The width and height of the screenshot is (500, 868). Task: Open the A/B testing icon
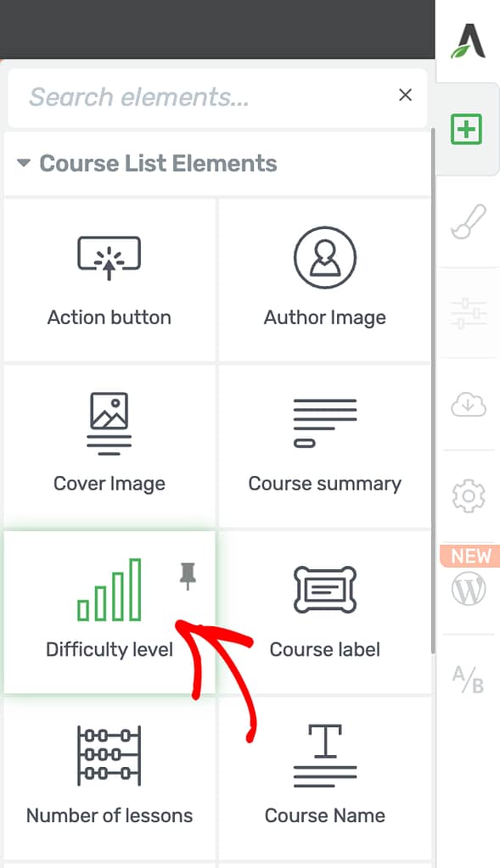(x=468, y=680)
